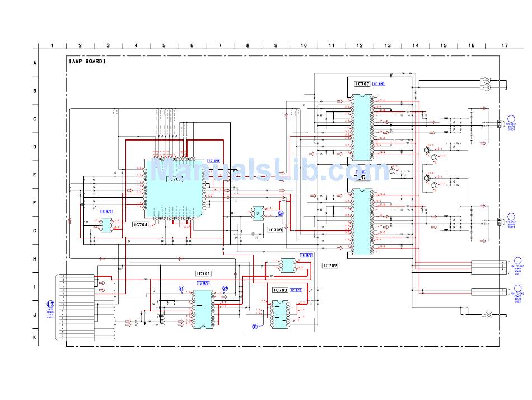Click the main board multi-pin connector block
Image resolution: width=532 pixels, height=400 pixels.
77,308
